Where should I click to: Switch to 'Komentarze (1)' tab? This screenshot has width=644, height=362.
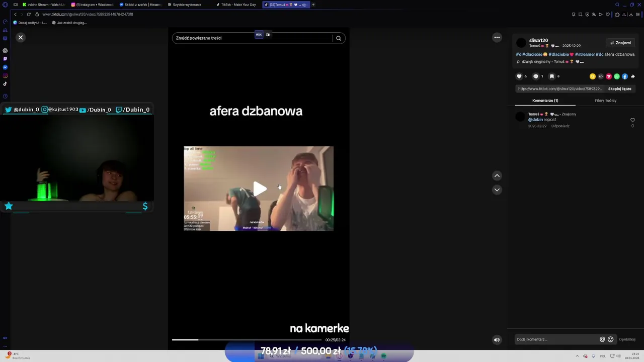(x=545, y=101)
